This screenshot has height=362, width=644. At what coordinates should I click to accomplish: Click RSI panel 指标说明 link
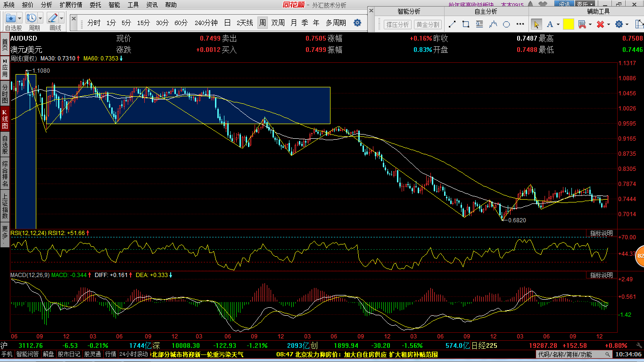[602, 233]
